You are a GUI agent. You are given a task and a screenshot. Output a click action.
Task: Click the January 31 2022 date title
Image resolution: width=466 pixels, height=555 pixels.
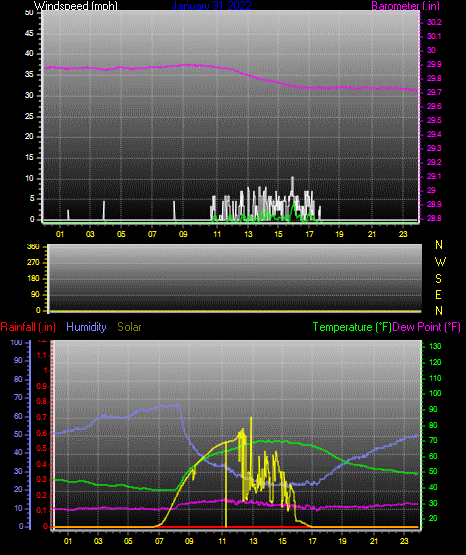click(x=211, y=5)
